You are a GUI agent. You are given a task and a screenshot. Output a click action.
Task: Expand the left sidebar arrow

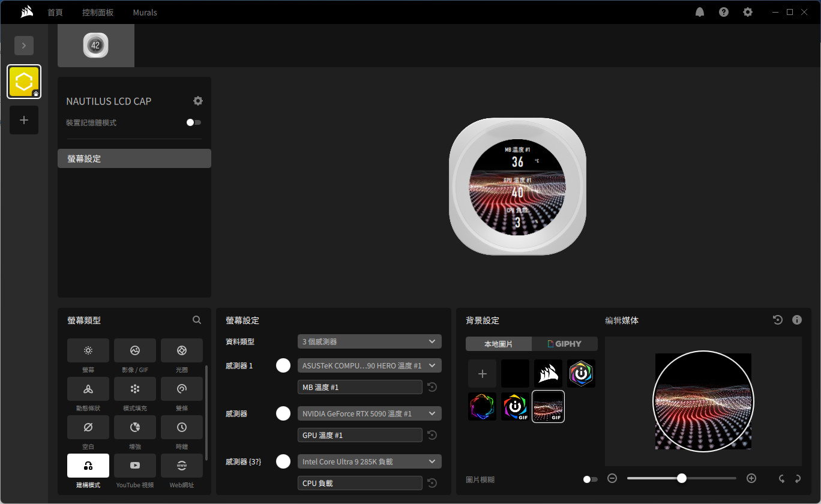[24, 46]
